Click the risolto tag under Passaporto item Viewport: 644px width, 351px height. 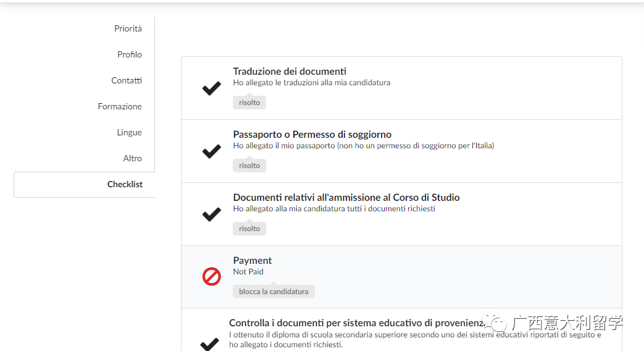pyautogui.click(x=249, y=166)
